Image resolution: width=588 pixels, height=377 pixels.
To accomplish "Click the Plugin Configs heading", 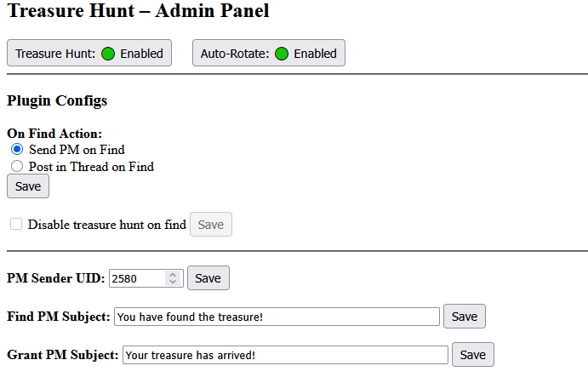I will 57,100.
